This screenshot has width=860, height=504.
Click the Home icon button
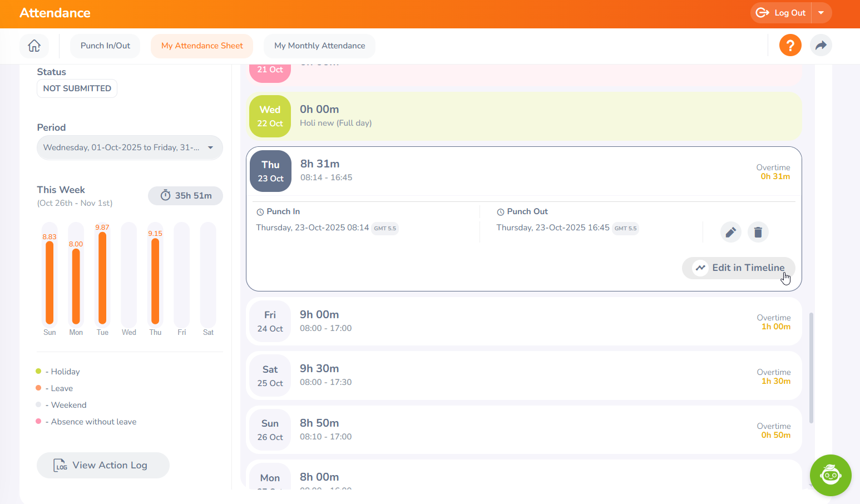(34, 46)
